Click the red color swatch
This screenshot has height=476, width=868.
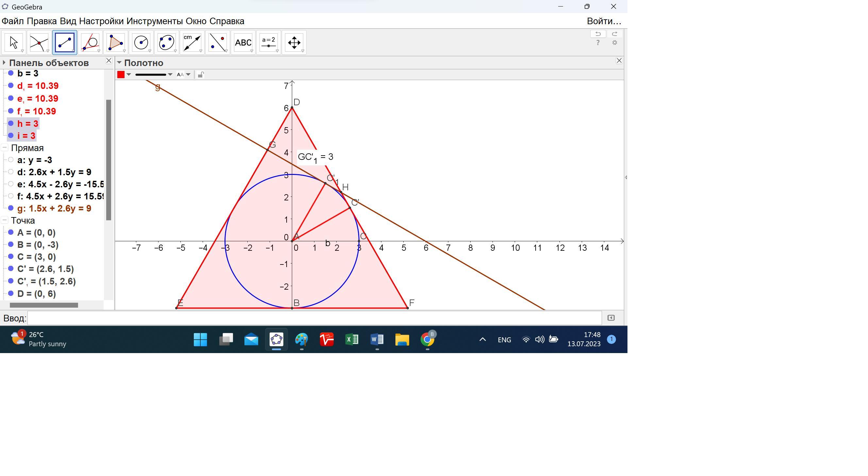pyautogui.click(x=121, y=75)
